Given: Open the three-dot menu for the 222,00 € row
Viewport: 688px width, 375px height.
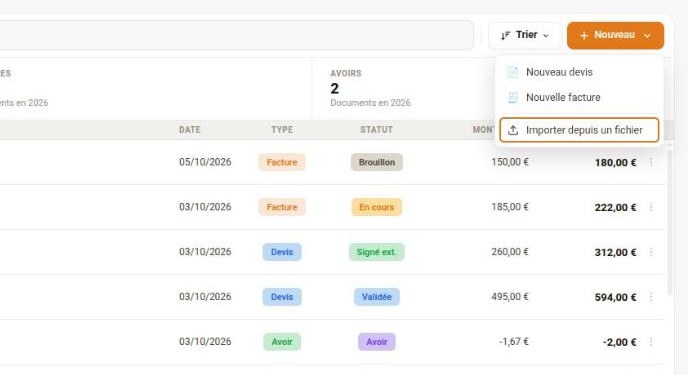Looking at the screenshot, I should click(651, 207).
